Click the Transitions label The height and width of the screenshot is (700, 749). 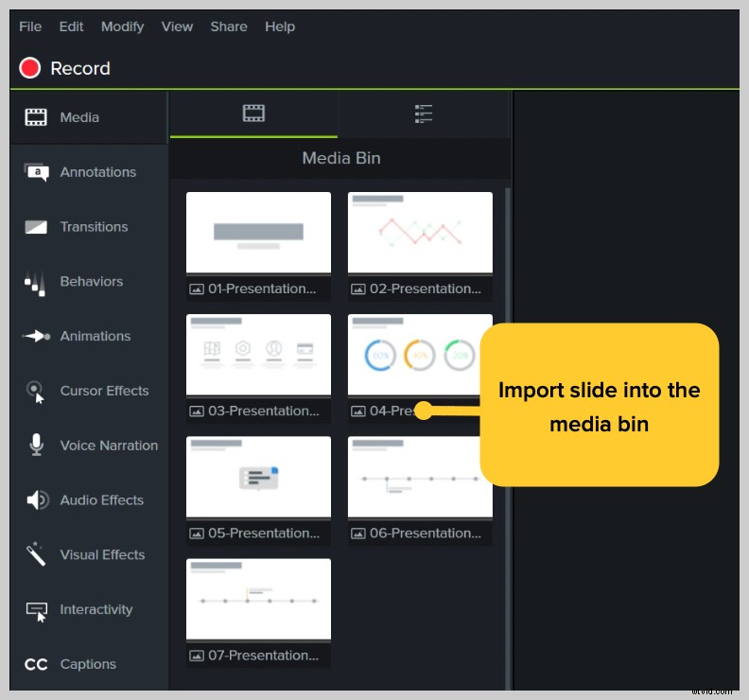pos(95,226)
